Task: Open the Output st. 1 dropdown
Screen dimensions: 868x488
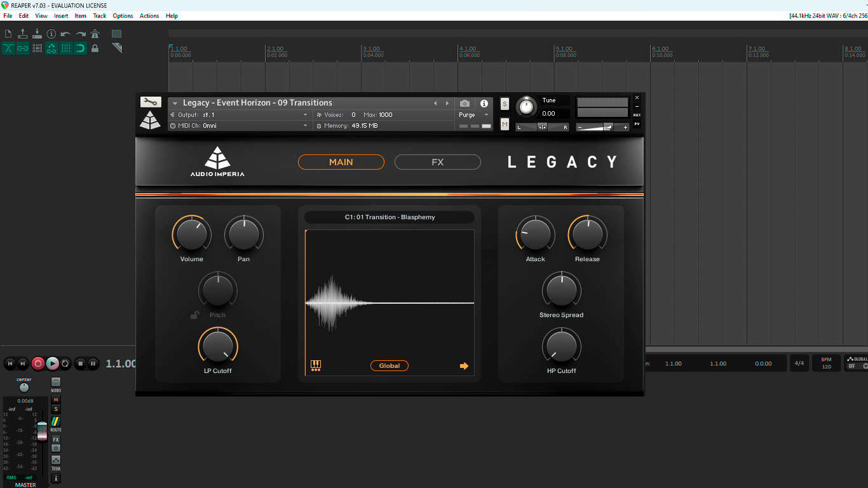Action: (240, 115)
